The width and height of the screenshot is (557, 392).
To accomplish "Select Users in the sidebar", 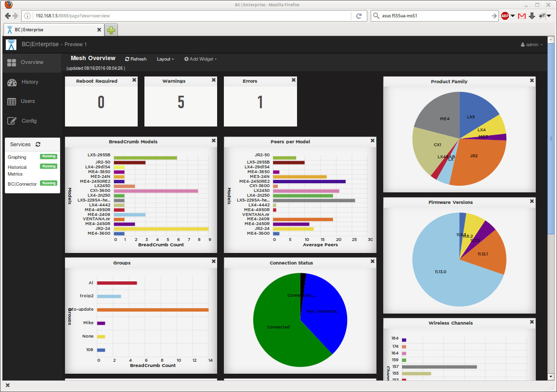I will point(27,101).
